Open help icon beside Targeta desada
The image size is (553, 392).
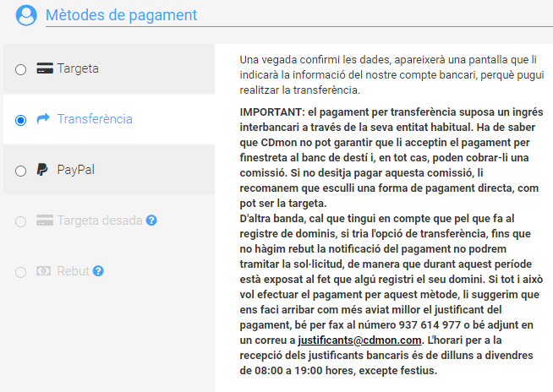(x=151, y=220)
